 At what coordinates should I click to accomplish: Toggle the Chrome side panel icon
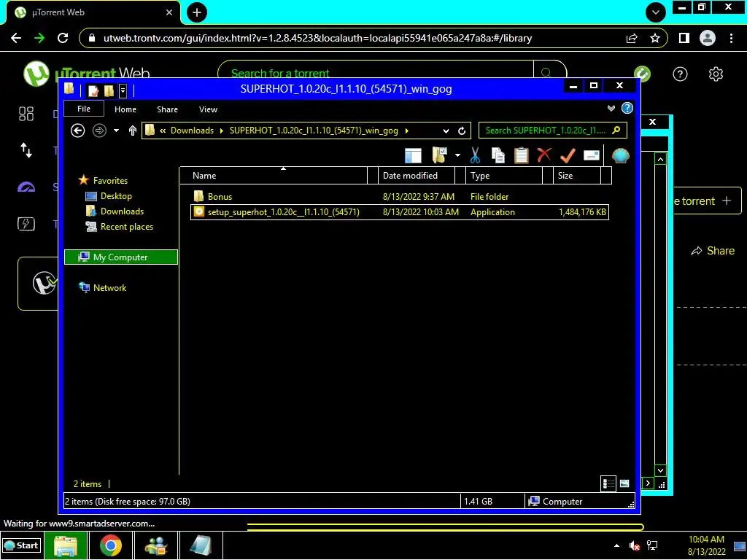(x=684, y=38)
